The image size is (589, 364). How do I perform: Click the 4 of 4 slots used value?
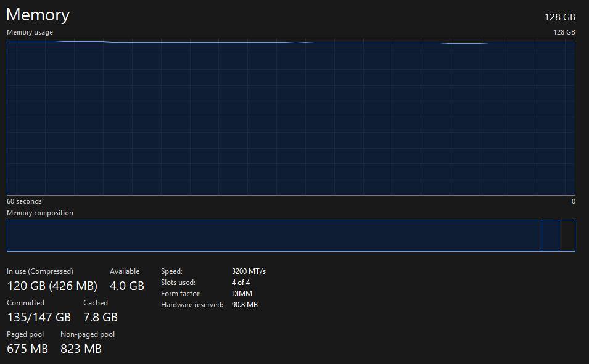tap(241, 283)
